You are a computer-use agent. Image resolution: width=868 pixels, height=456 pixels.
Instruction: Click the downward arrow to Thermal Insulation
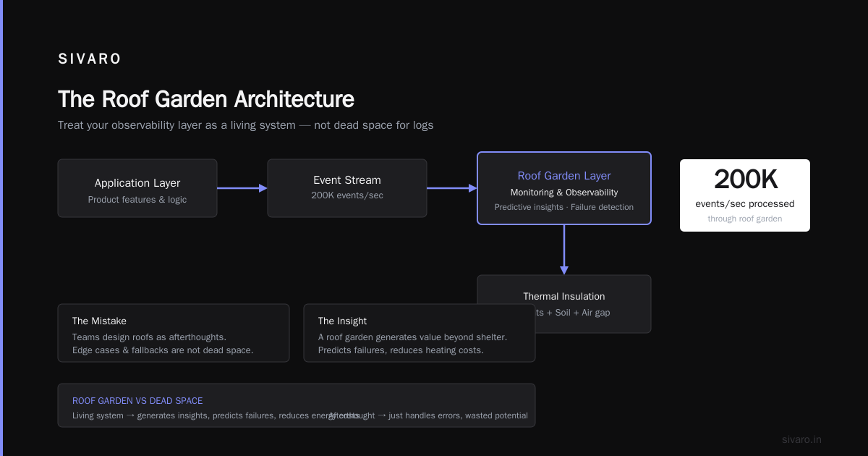(x=564, y=250)
